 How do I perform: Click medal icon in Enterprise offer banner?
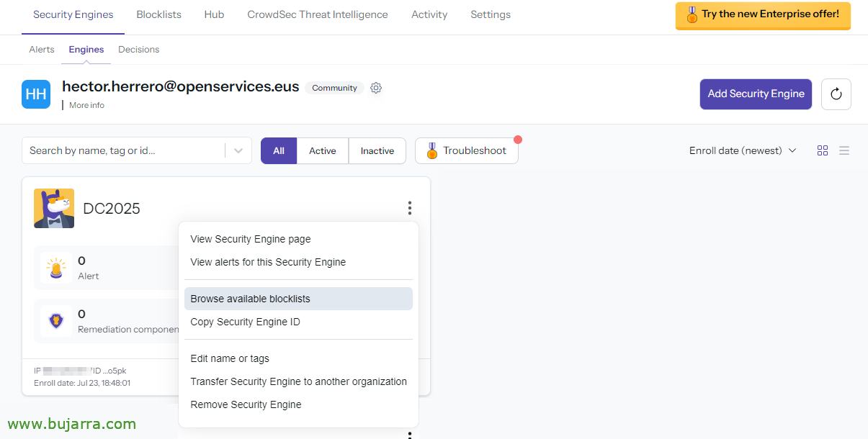692,14
